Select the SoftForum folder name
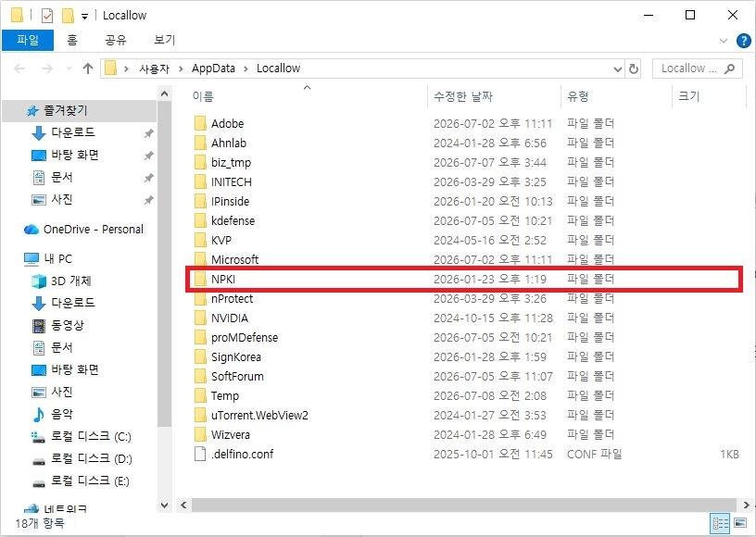The height and width of the screenshot is (537, 756). click(237, 376)
